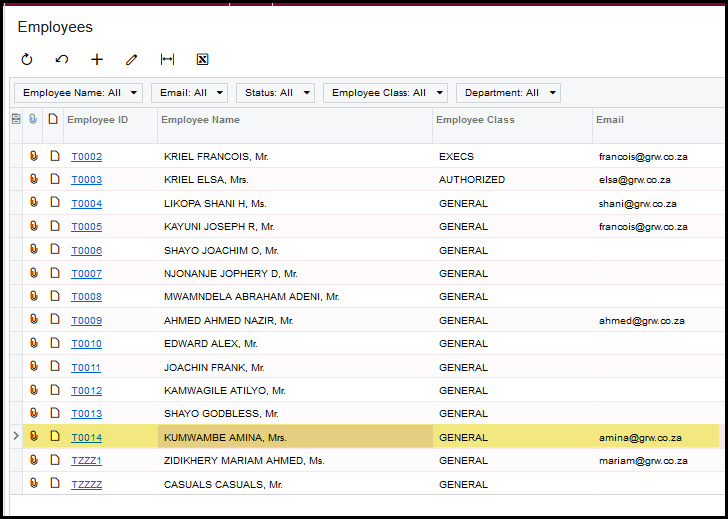728x519 pixels.
Task: Select the CASUALS CASUALS, Mr. name cell
Action: click(223, 484)
